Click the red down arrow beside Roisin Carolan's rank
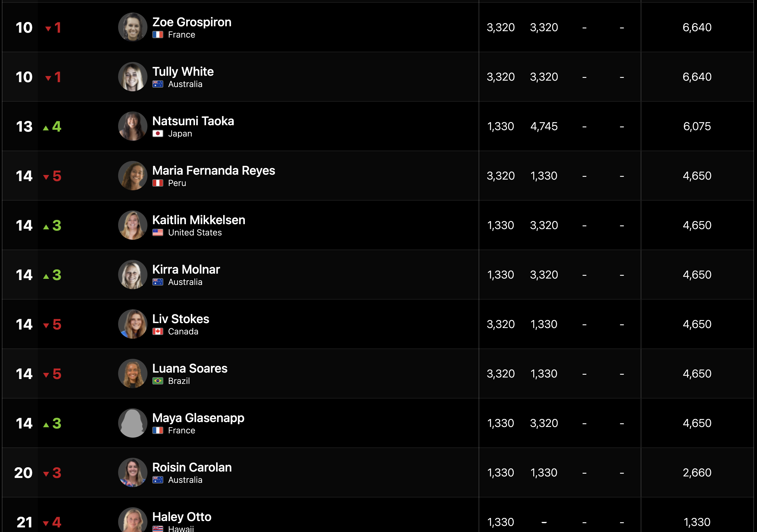This screenshot has width=757, height=532. point(46,474)
